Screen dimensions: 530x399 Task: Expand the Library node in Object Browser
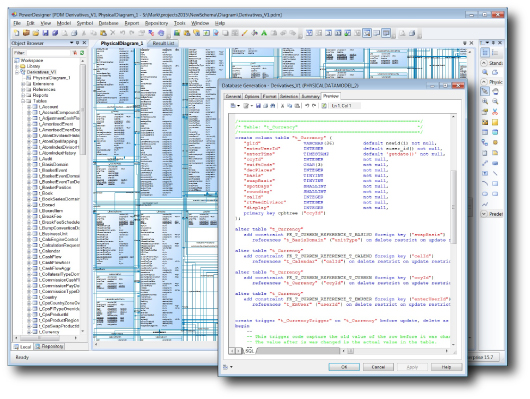pyautogui.click(x=17, y=66)
